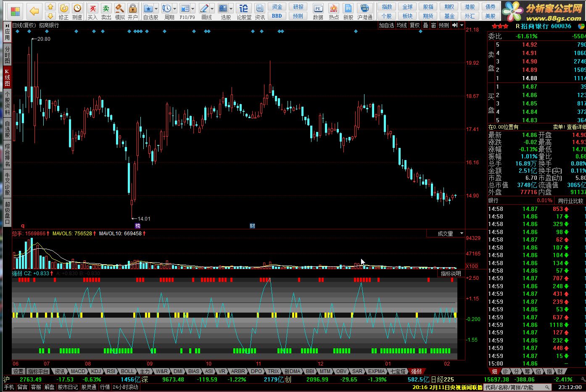Open the 测速 speed test tool
Viewport: 586px width, 392px height.
click(x=77, y=11)
